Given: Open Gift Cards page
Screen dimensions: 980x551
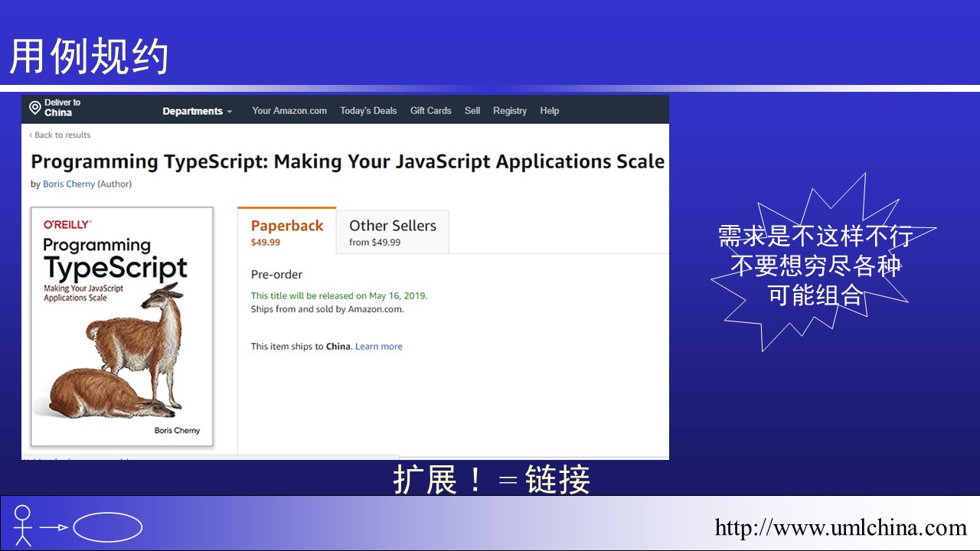Looking at the screenshot, I should 431,111.
